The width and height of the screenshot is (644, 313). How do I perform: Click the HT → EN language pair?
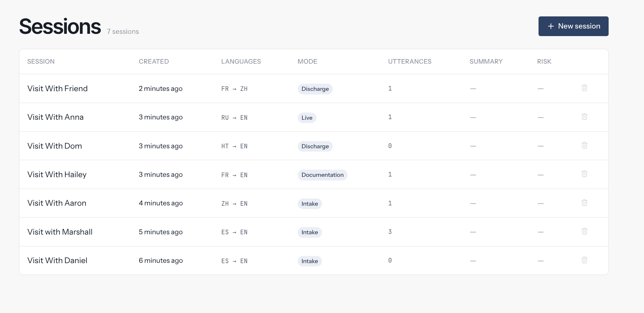coord(235,146)
